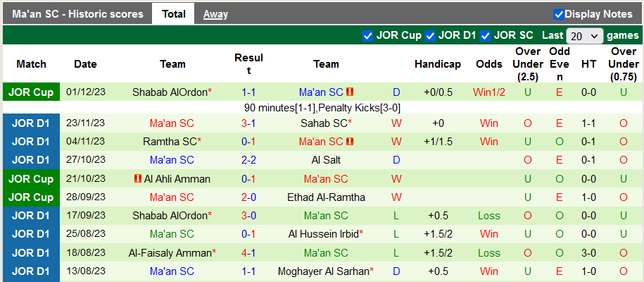The width and height of the screenshot is (644, 282).
Task: Open Shabab AlOrdon team link in 01/12/23 row
Action: (x=170, y=92)
